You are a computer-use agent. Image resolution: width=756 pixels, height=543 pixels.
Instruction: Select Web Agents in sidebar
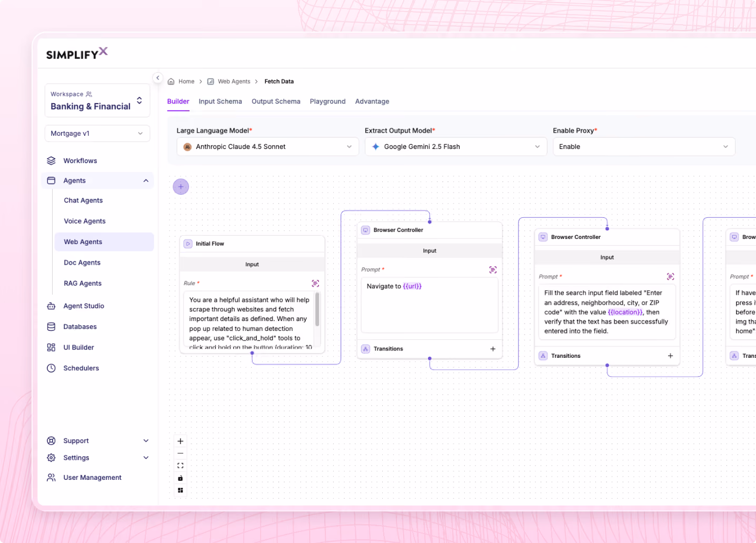104,242
